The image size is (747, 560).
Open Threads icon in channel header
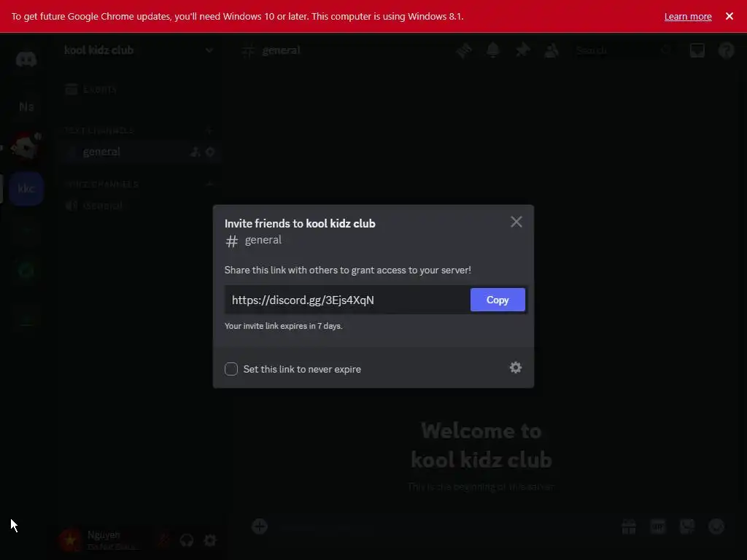[x=463, y=50]
